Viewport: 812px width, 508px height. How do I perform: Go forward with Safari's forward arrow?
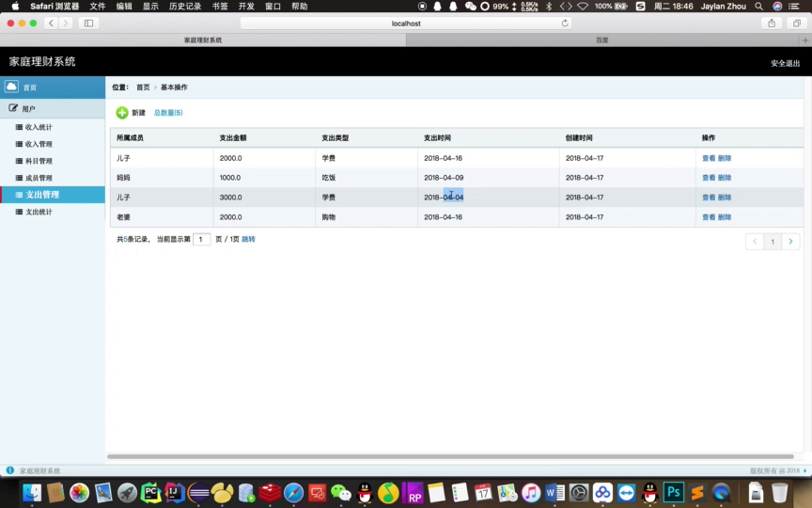65,24
